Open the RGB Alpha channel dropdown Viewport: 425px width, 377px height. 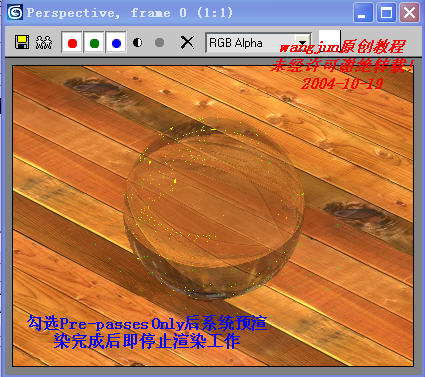pos(258,43)
